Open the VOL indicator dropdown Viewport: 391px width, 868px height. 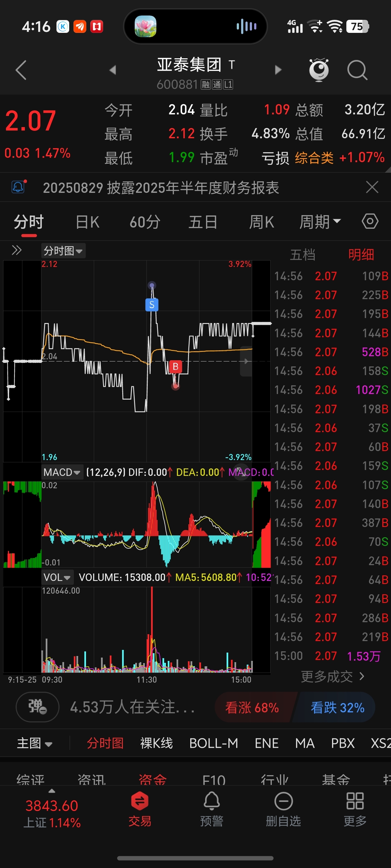click(57, 577)
